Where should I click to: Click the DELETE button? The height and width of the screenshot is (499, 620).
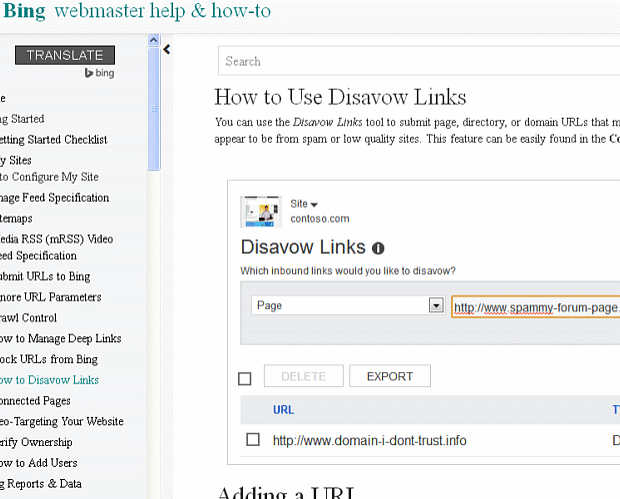coord(304,376)
